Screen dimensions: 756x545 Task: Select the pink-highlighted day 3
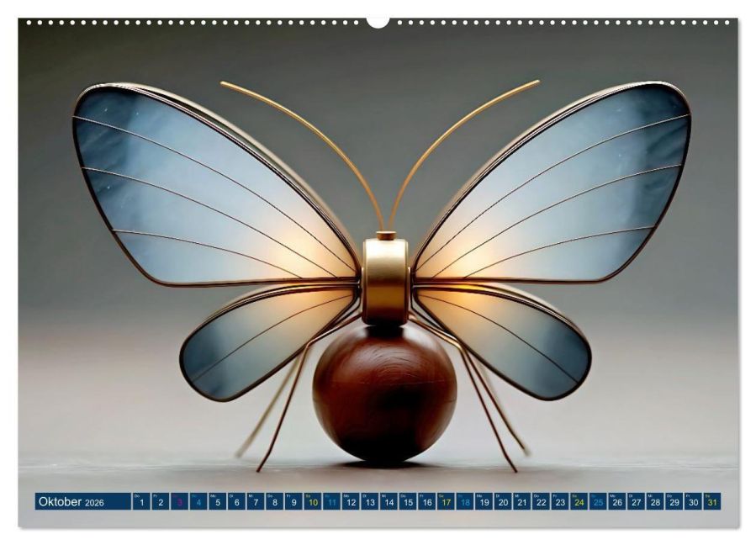(x=179, y=501)
